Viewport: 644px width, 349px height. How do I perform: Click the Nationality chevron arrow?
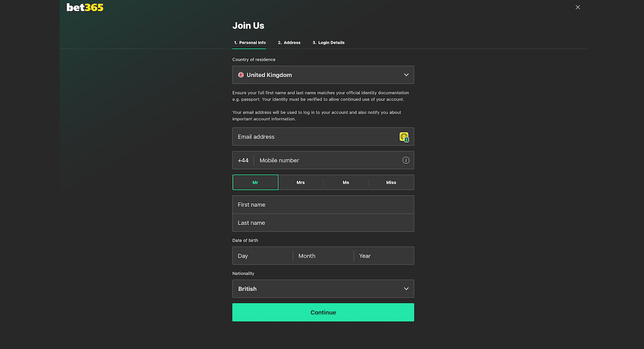coord(406,289)
